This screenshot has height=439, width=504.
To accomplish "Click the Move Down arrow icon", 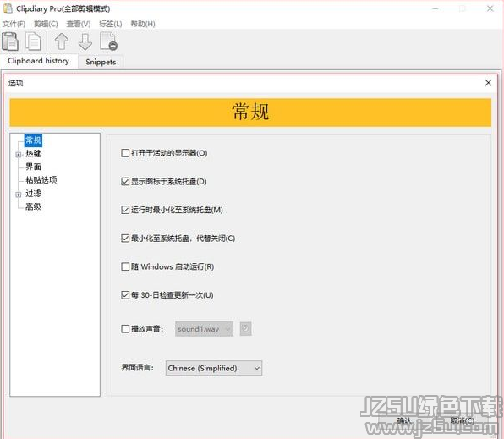I will tap(85, 41).
